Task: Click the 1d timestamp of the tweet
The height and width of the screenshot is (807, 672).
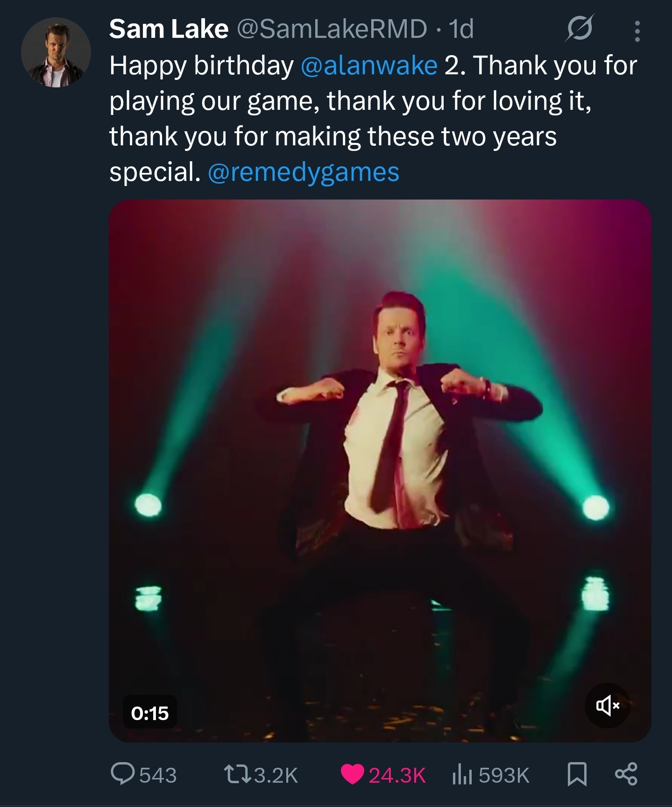Action: pyautogui.click(x=460, y=29)
